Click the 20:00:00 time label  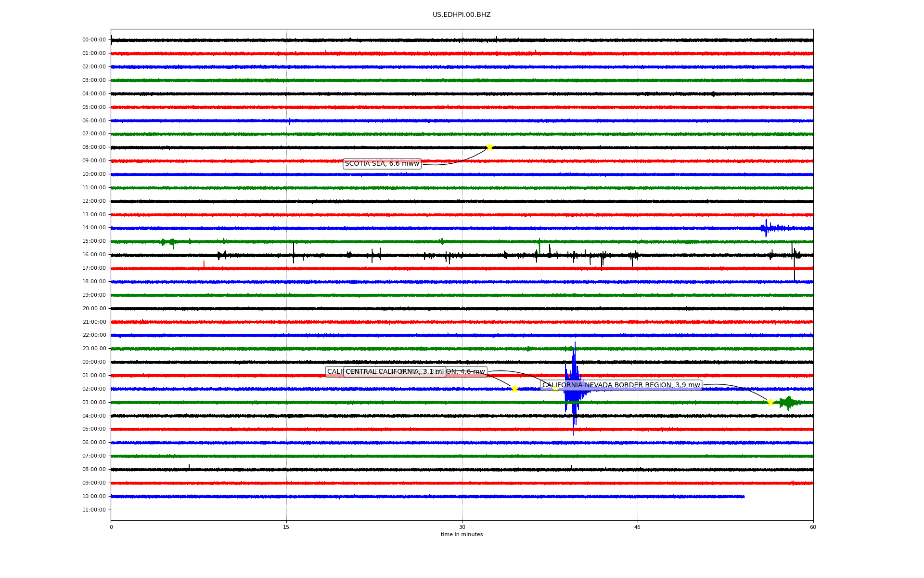[94, 308]
